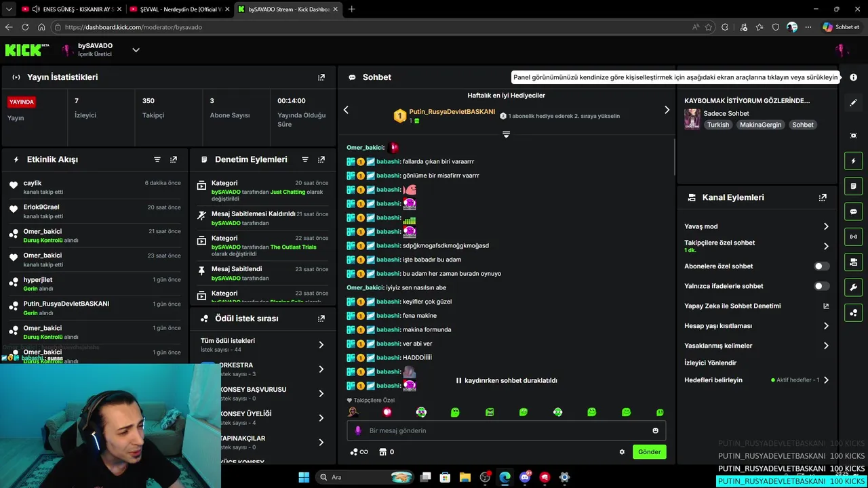Open the emoji picker in message box
The width and height of the screenshot is (868, 488).
(x=655, y=430)
